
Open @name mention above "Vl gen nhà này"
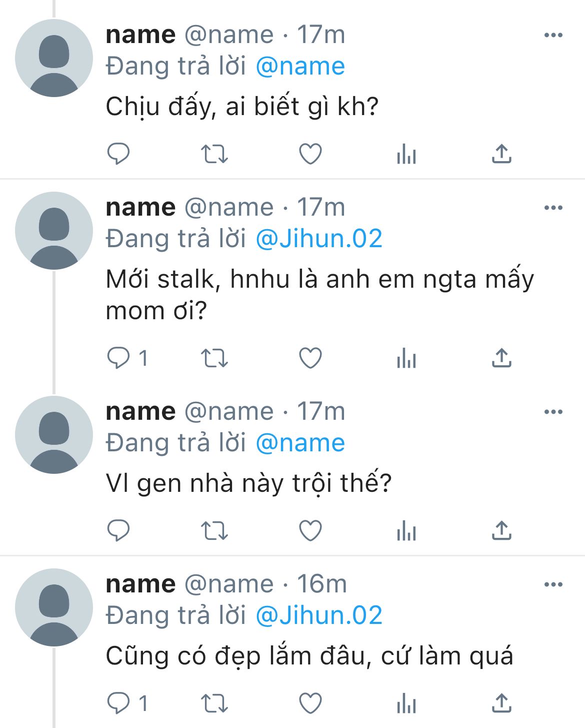pos(300,443)
